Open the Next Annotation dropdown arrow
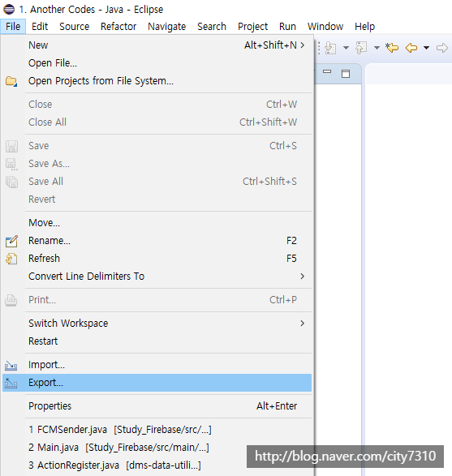The width and height of the screenshot is (452, 476). [346, 48]
